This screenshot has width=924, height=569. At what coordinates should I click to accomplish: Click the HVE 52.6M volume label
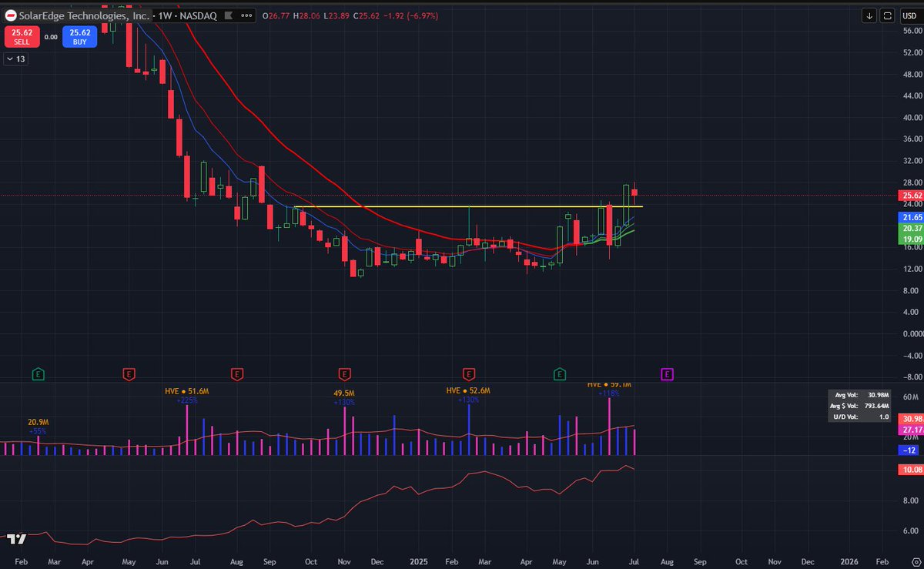click(468, 390)
